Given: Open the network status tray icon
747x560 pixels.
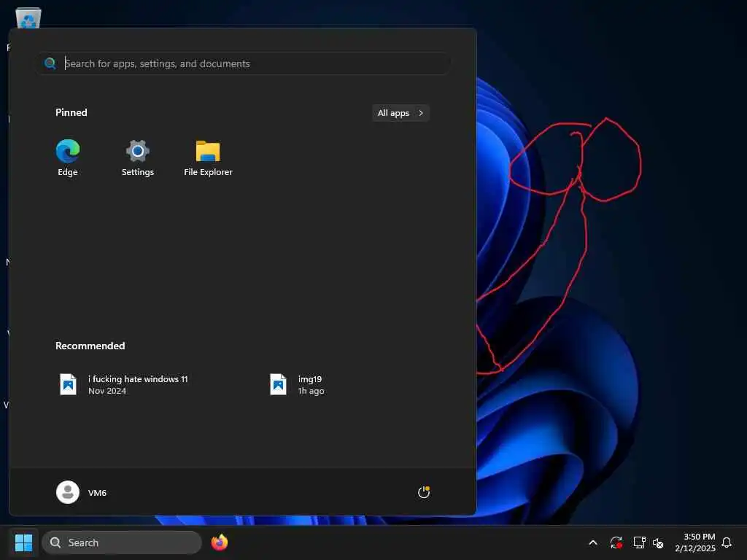Looking at the screenshot, I should click(639, 542).
